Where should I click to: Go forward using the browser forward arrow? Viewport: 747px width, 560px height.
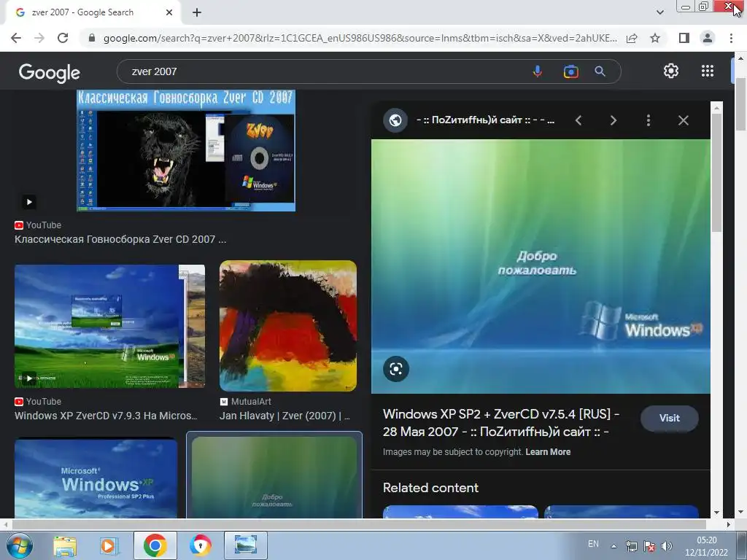point(39,38)
